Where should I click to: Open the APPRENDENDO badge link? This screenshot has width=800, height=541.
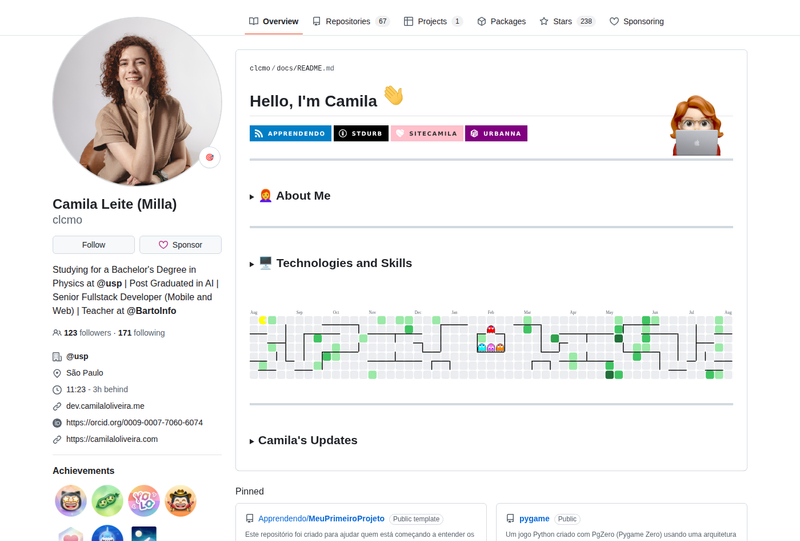(290, 133)
